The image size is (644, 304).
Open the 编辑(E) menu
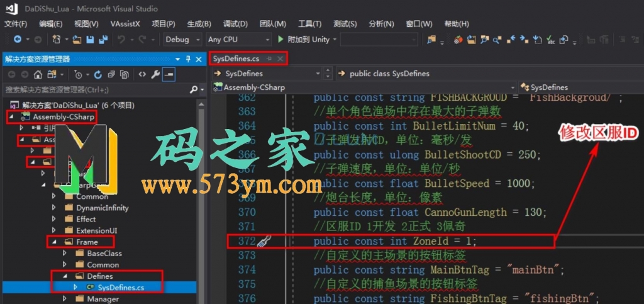pos(50,24)
